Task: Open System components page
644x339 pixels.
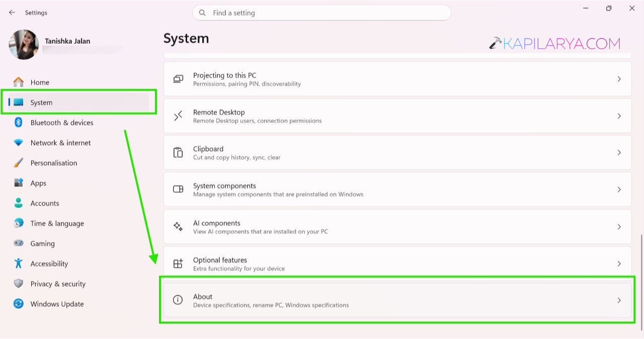Action: pyautogui.click(x=397, y=189)
